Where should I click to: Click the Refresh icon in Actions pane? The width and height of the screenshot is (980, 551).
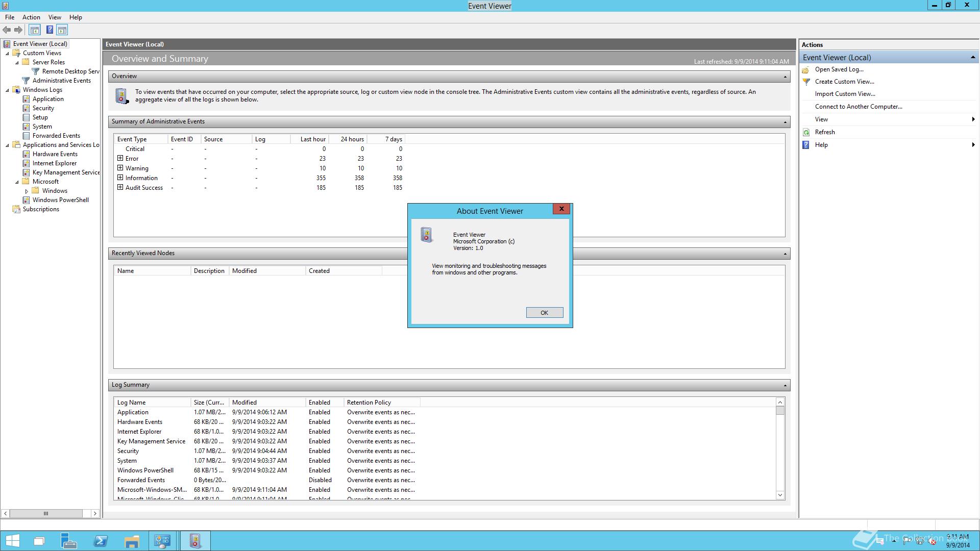coord(806,132)
